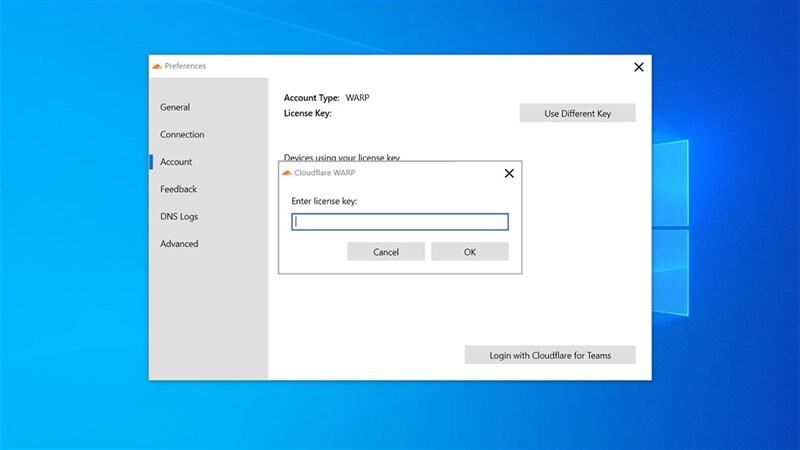This screenshot has width=800, height=450.
Task: Cancel the license key dialog
Action: 386,252
